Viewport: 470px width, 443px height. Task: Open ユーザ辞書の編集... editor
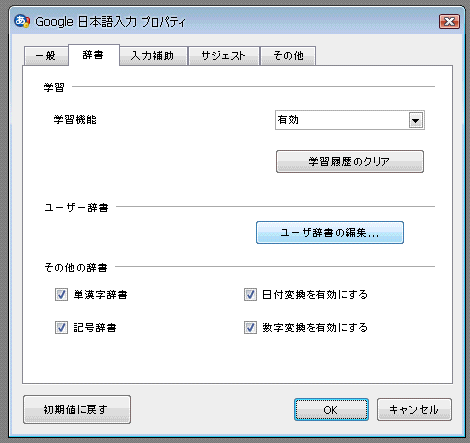330,233
